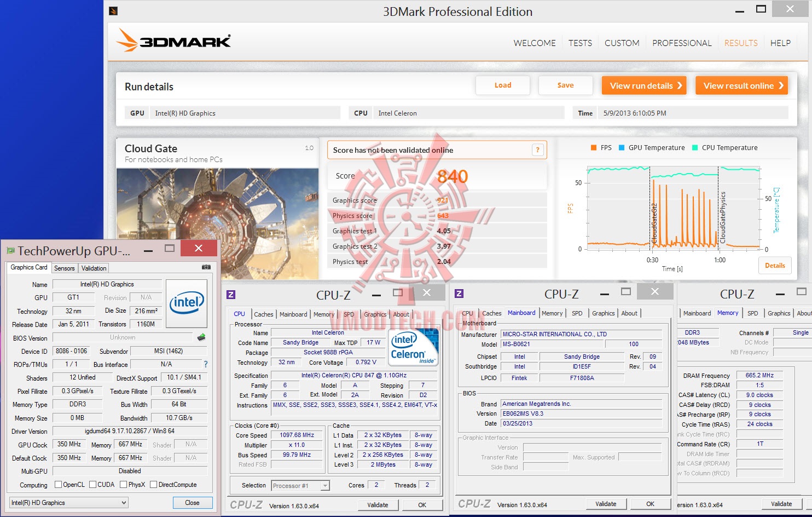
Task: Minimize the TechPowerUp GPU-Z window
Action: [148, 250]
